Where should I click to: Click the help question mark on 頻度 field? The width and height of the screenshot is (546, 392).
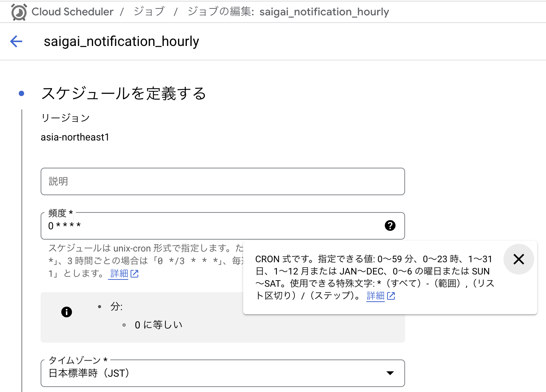tap(390, 225)
